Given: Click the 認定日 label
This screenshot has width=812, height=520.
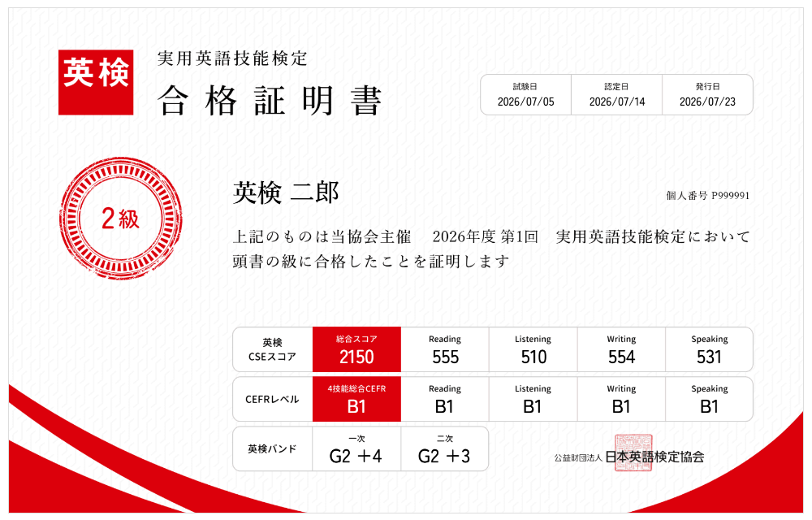Looking at the screenshot, I should click(x=616, y=86).
